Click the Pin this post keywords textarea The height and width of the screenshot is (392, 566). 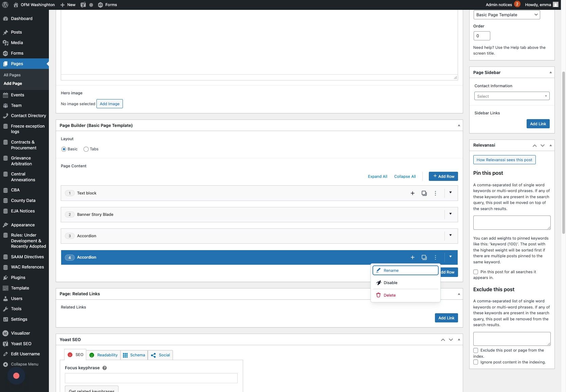(512, 223)
